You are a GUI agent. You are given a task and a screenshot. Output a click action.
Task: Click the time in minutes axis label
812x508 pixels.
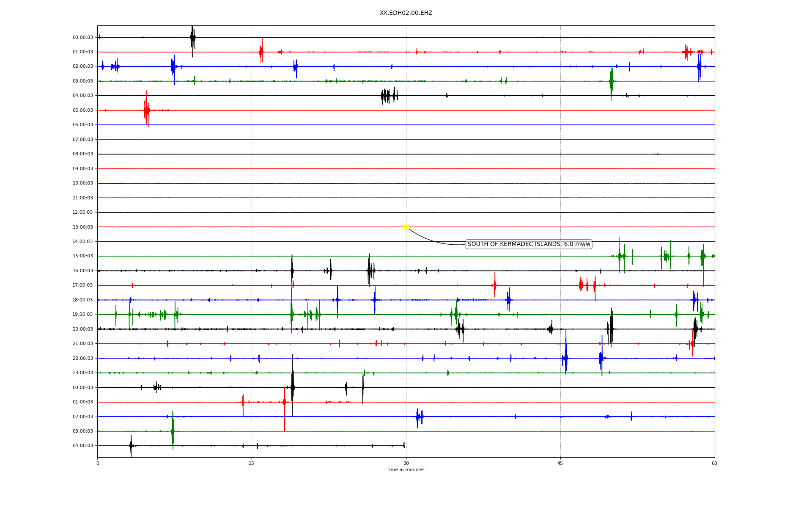tap(406, 470)
